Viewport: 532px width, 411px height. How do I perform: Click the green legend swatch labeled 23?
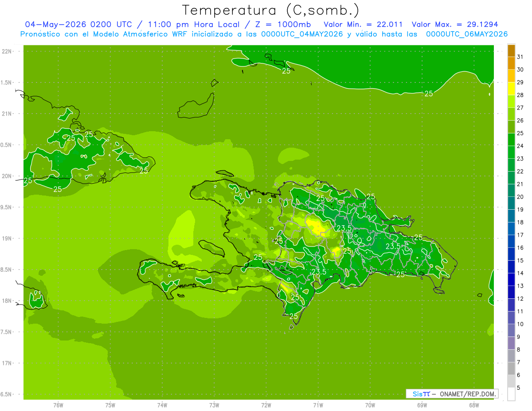(511, 165)
